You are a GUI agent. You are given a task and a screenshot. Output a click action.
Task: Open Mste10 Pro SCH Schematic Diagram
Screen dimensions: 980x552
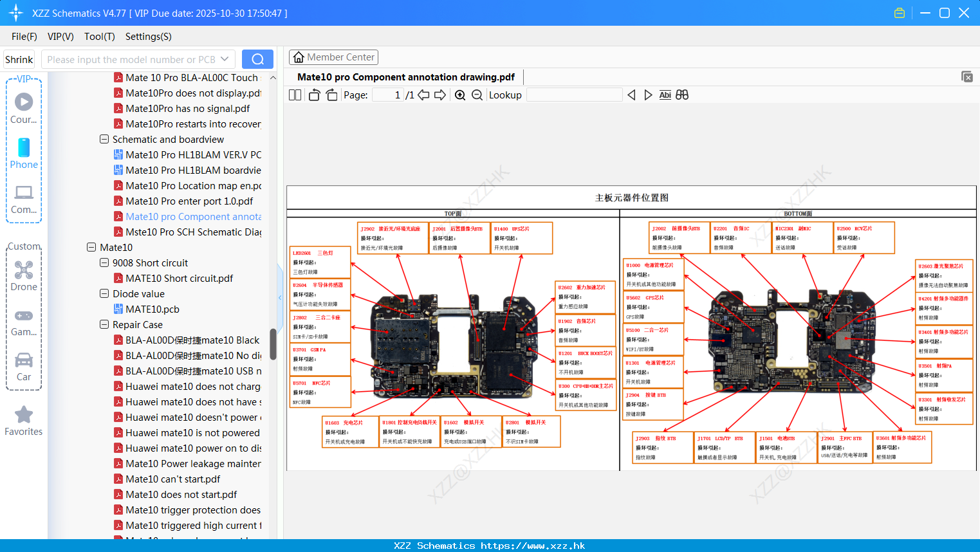pyautogui.click(x=187, y=232)
